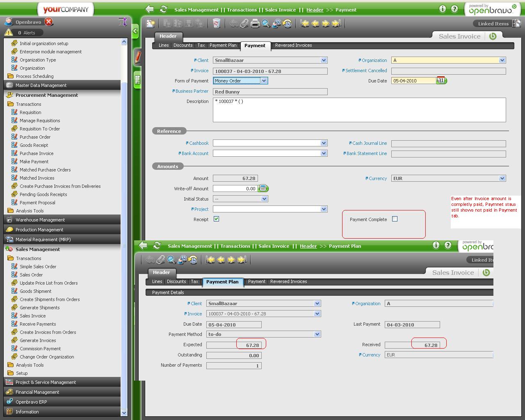Expand the Financial Management module
The width and height of the screenshot is (525, 420).
pyautogui.click(x=62, y=392)
